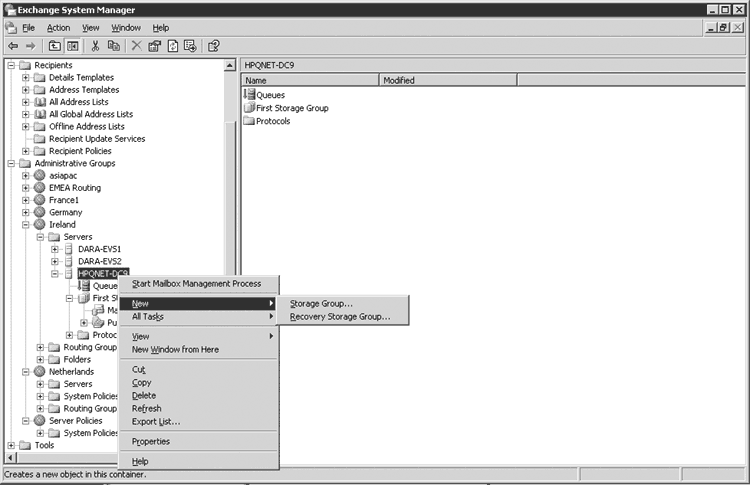Screen dimensions: 750x485
Task: Click the Back arrow toolbar icon
Action: 12,45
